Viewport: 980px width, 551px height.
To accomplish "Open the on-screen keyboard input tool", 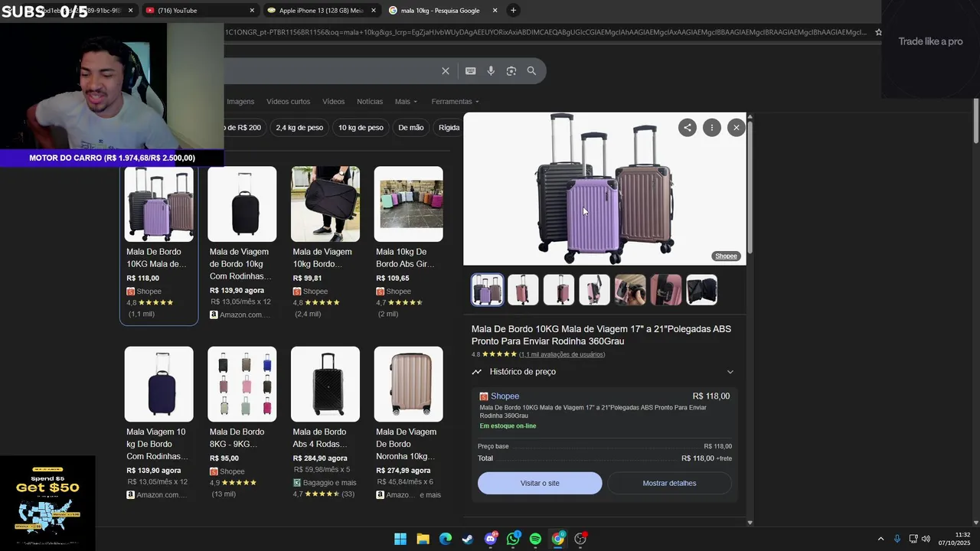I will click(x=470, y=71).
